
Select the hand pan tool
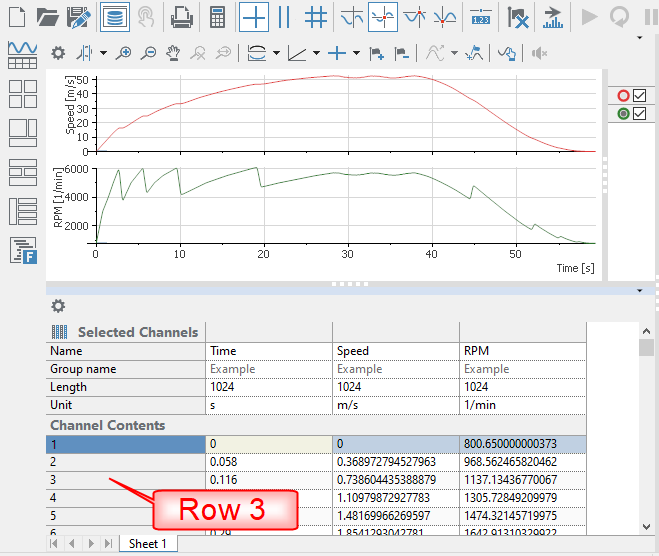pyautogui.click(x=173, y=54)
